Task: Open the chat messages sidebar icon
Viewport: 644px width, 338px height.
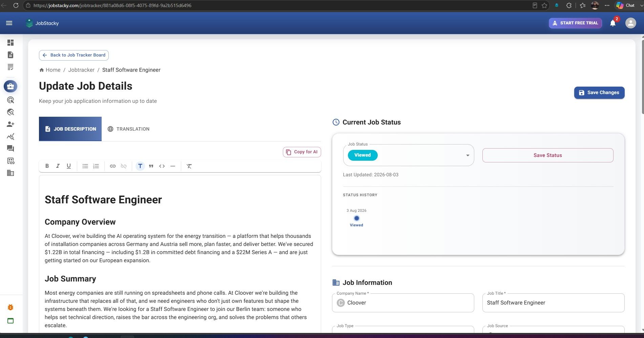Action: click(x=11, y=149)
